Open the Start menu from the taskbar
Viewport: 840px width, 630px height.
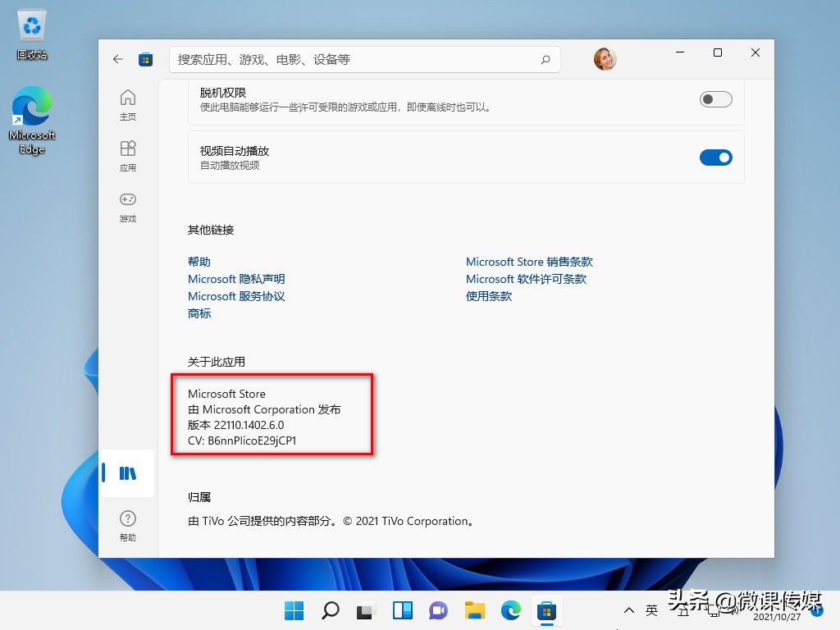(293, 610)
